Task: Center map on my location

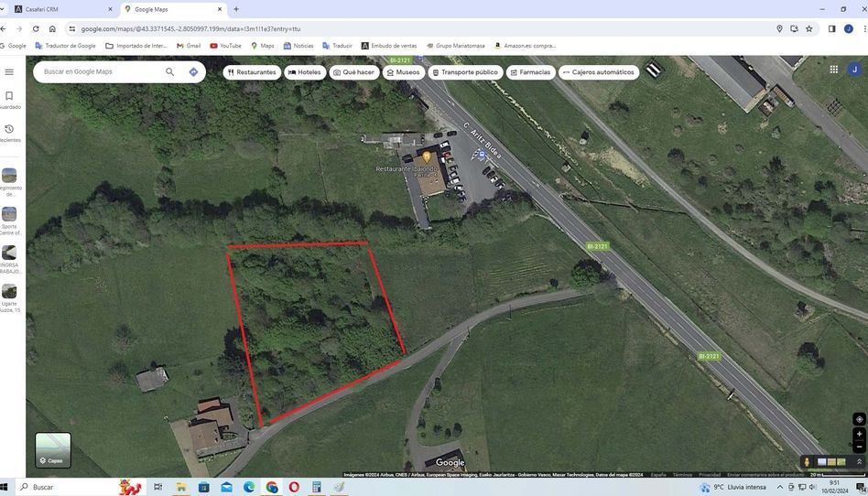Action: tap(859, 419)
